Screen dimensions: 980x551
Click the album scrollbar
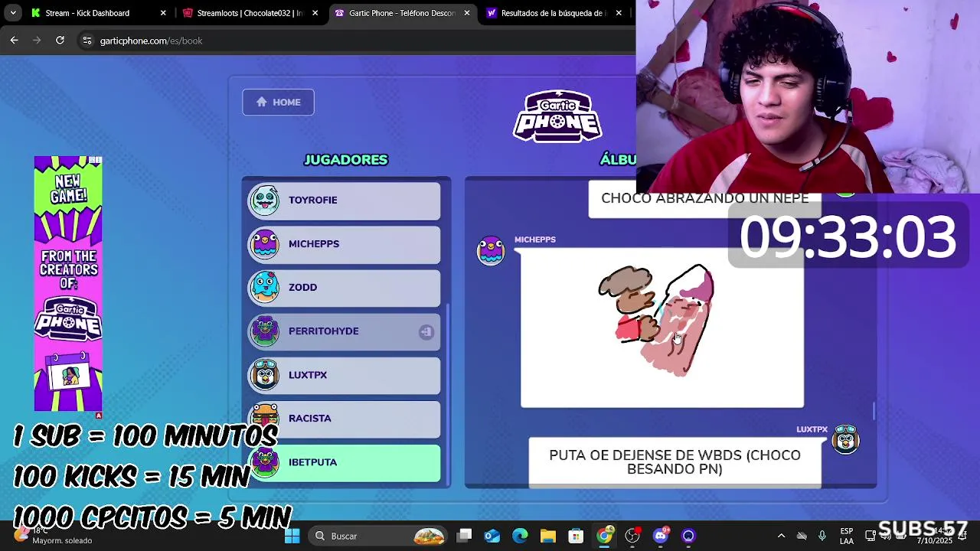pos(874,411)
